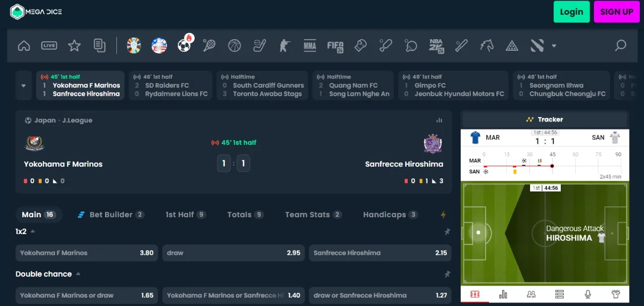Click the Login button
Image resolution: width=644 pixels, height=306 pixels.
click(x=572, y=11)
